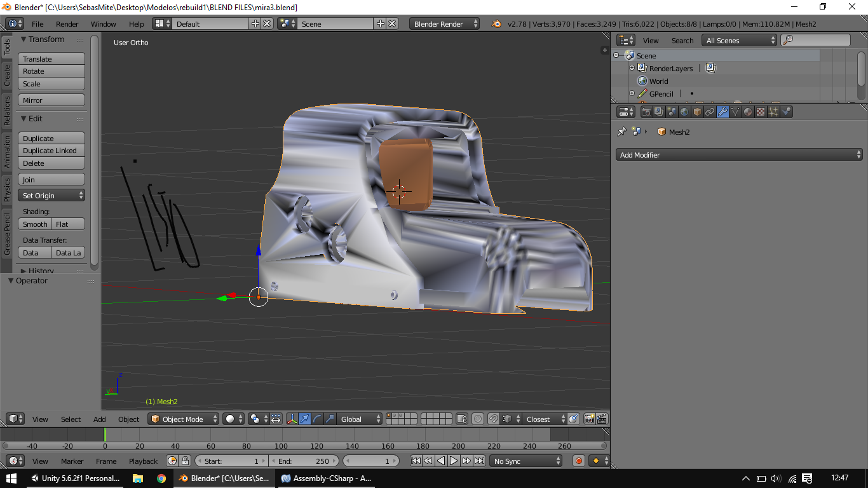Open the Window menu
The width and height of the screenshot is (868, 488).
104,24
